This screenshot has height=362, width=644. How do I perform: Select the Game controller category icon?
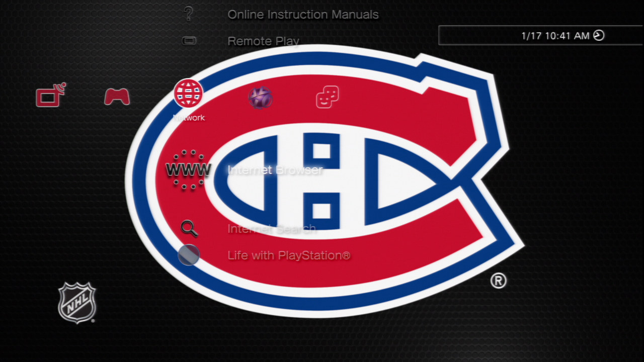click(x=117, y=96)
